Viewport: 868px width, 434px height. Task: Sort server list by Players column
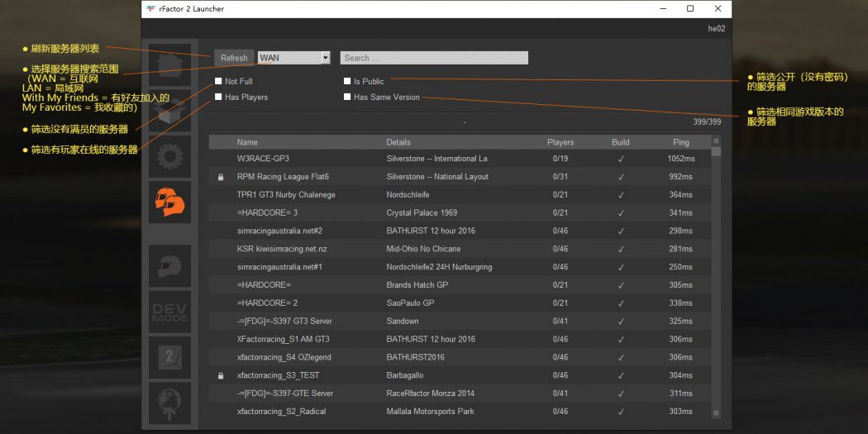point(560,142)
